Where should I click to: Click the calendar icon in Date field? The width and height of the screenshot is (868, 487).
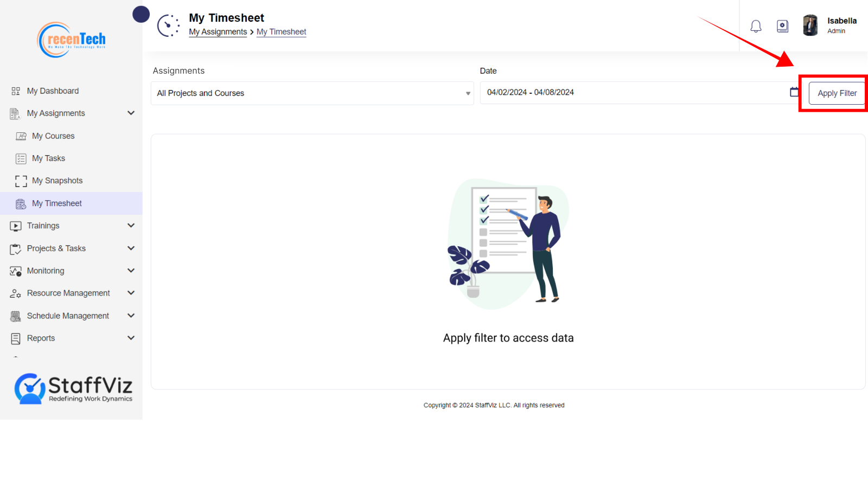click(x=794, y=92)
